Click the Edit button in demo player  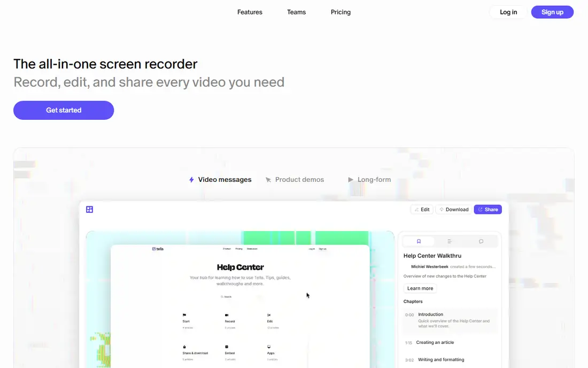(422, 209)
